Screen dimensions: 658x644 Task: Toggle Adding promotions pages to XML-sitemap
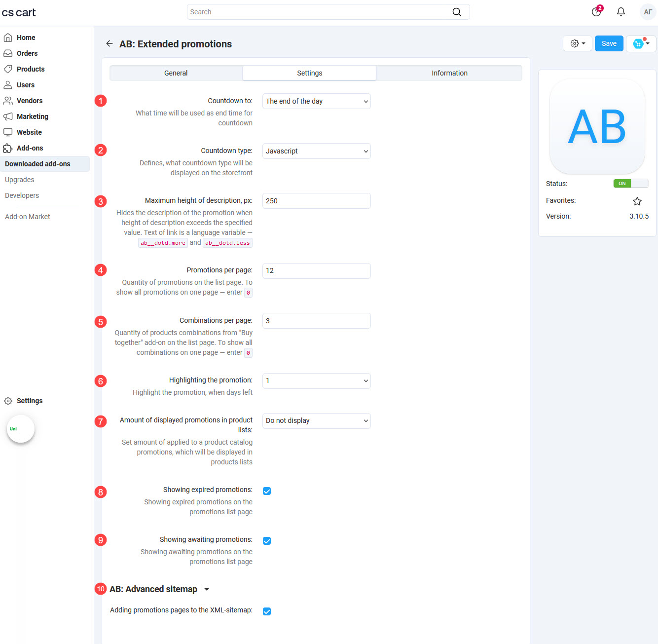click(x=267, y=611)
